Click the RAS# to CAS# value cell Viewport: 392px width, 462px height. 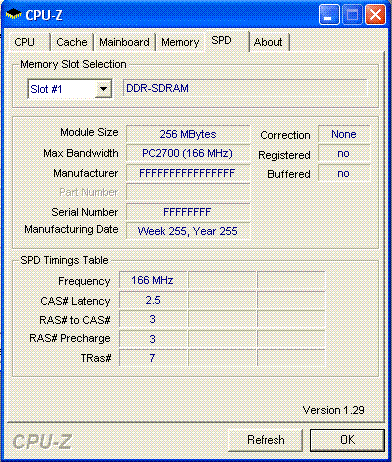[x=153, y=319]
